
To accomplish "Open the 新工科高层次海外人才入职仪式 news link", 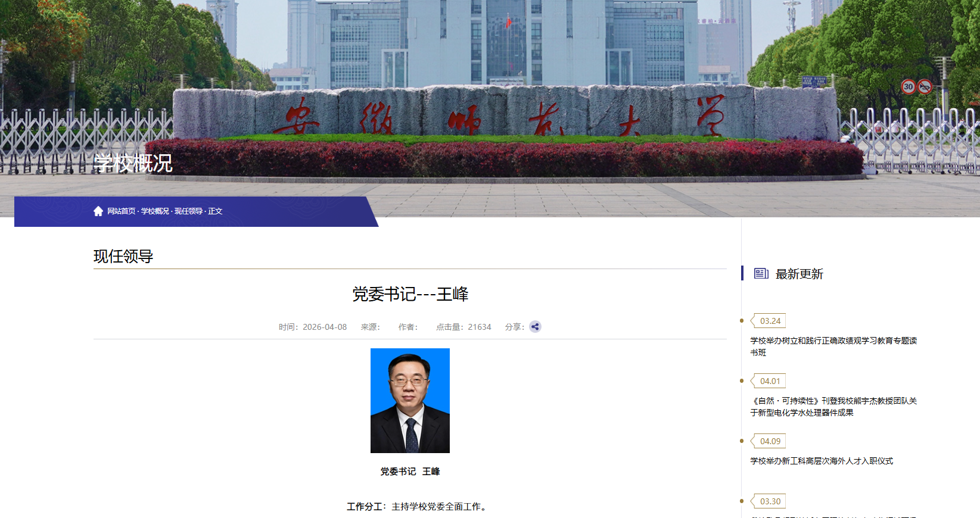I will point(822,461).
